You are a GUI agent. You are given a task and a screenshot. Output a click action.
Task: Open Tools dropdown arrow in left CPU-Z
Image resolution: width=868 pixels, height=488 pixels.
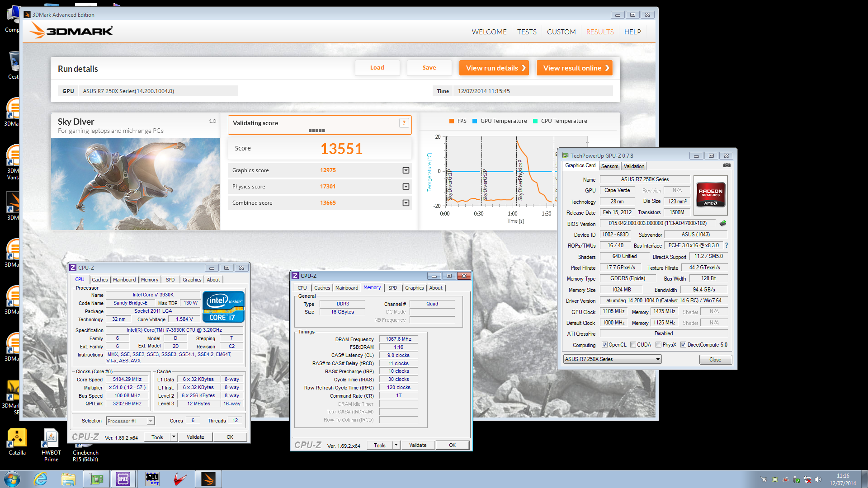pyautogui.click(x=173, y=437)
